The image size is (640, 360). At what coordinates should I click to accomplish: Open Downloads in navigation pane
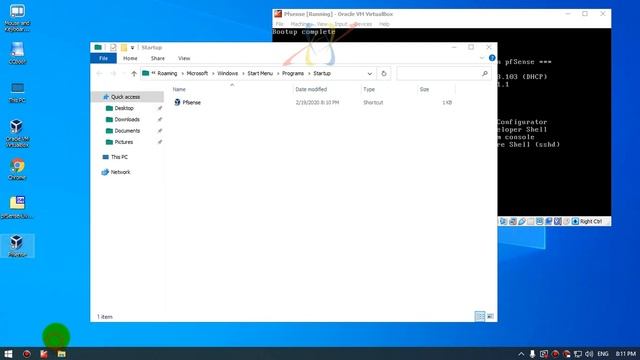pos(127,120)
